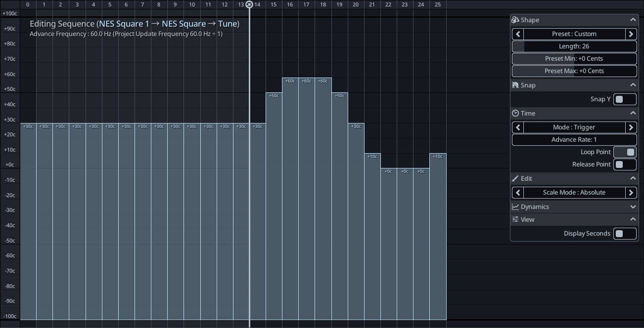Go to the previous shape preset
The image size is (644, 328).
coord(518,34)
